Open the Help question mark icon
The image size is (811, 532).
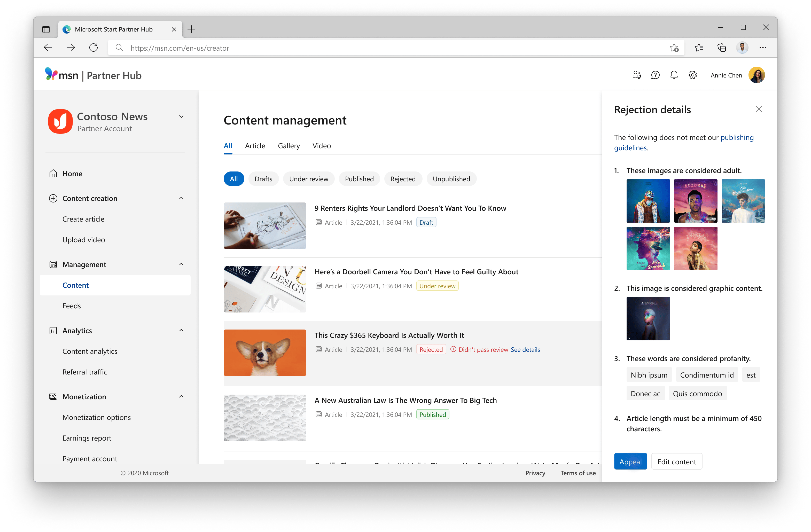coord(655,75)
